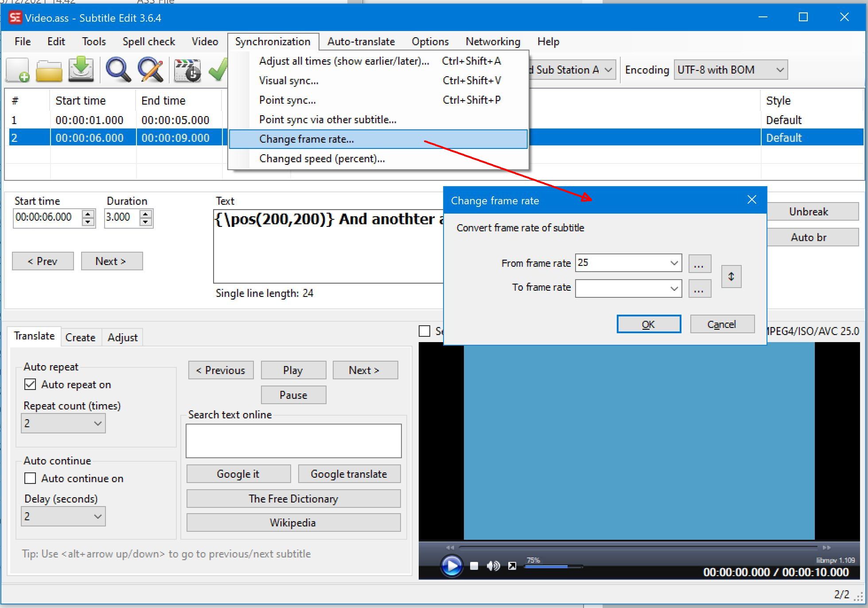This screenshot has height=608, width=868.
Task: Click the New subtitle toolbar icon
Action: pyautogui.click(x=18, y=70)
